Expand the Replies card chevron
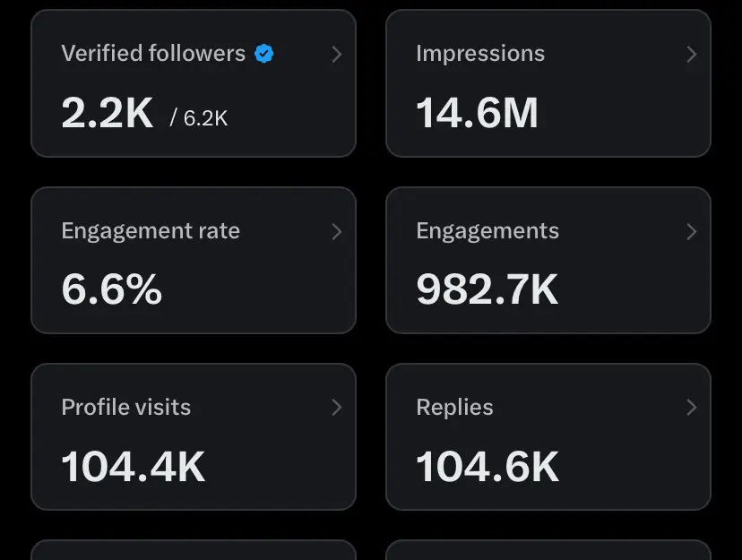Image resolution: width=742 pixels, height=560 pixels. [x=691, y=408]
